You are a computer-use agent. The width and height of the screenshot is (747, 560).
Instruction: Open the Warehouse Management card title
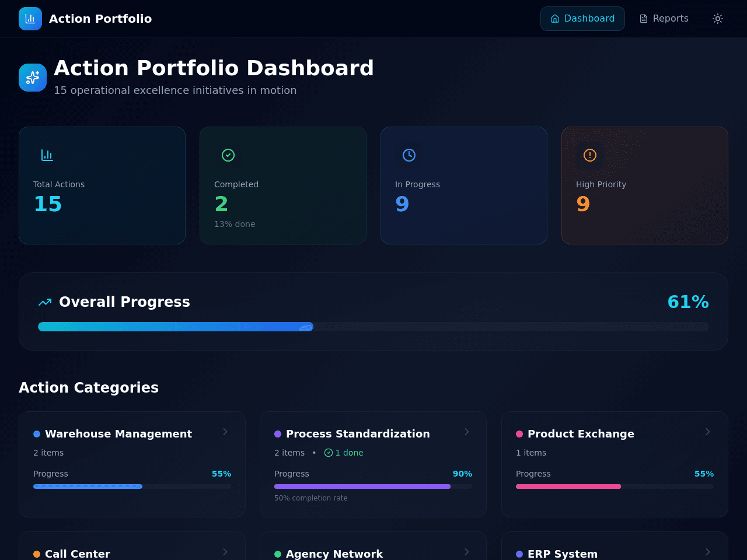118,434
